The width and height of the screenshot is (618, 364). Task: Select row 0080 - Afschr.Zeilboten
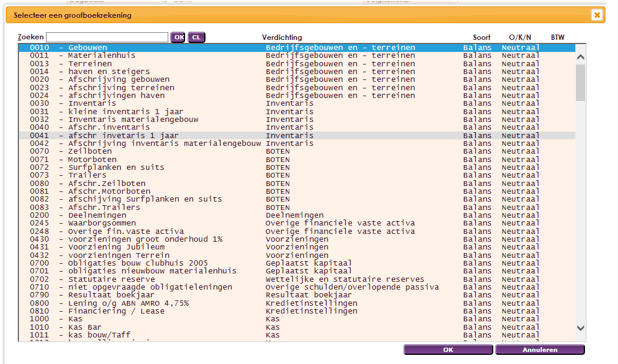(297, 183)
